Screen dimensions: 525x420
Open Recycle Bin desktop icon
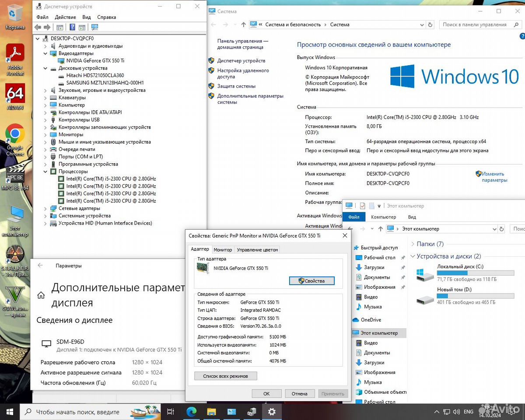click(15, 17)
